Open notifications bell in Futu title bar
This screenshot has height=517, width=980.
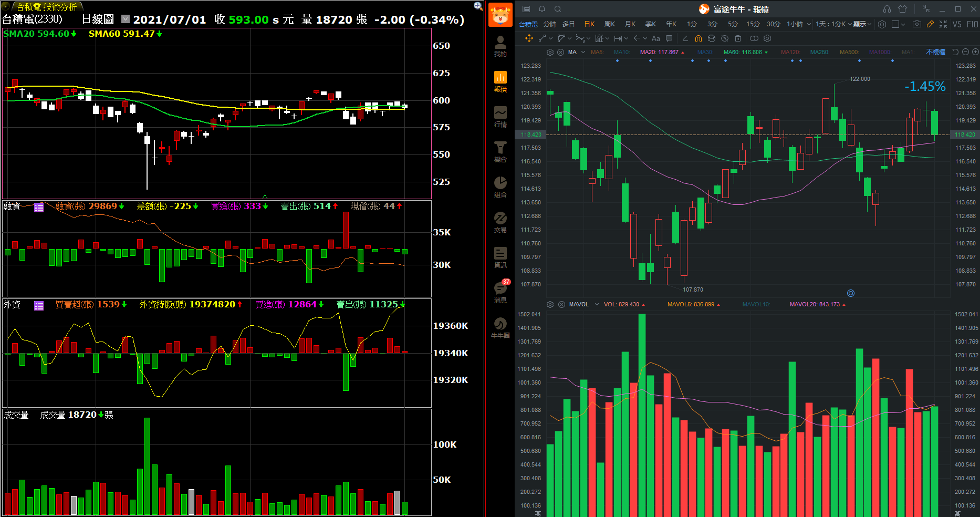(x=542, y=9)
